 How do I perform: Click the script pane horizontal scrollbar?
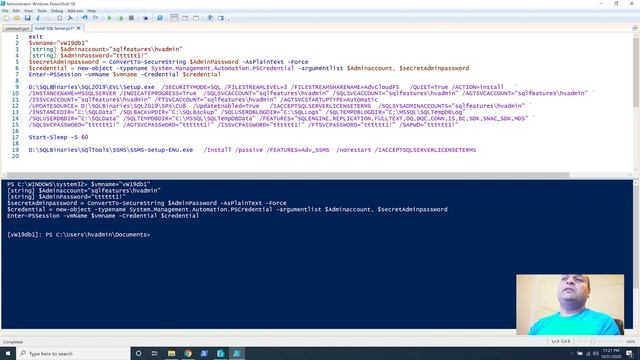tap(288, 175)
